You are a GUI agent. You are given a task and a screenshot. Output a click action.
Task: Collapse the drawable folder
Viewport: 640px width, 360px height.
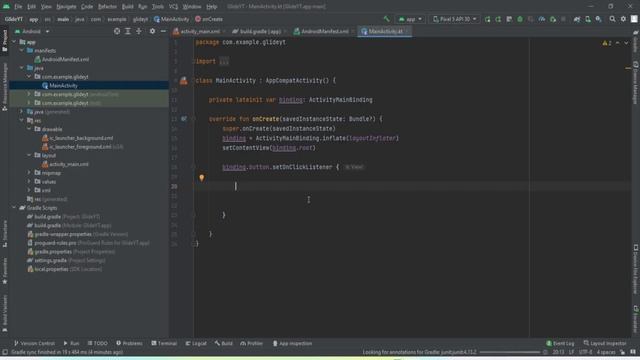pos(29,129)
